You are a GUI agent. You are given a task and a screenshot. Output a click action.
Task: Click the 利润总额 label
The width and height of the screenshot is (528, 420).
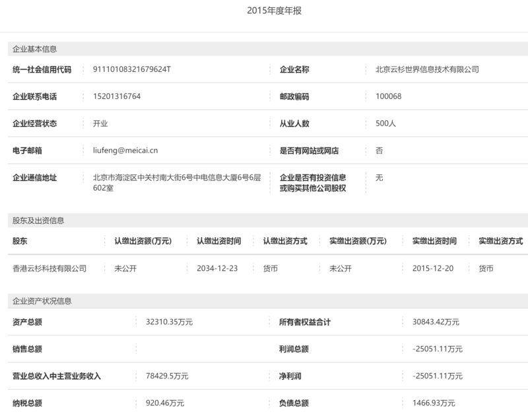point(294,349)
